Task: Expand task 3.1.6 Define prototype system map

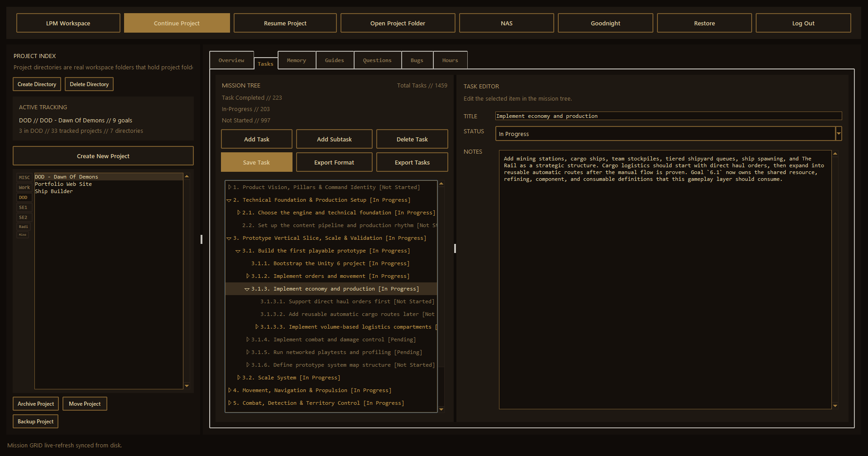Action: pos(248,365)
